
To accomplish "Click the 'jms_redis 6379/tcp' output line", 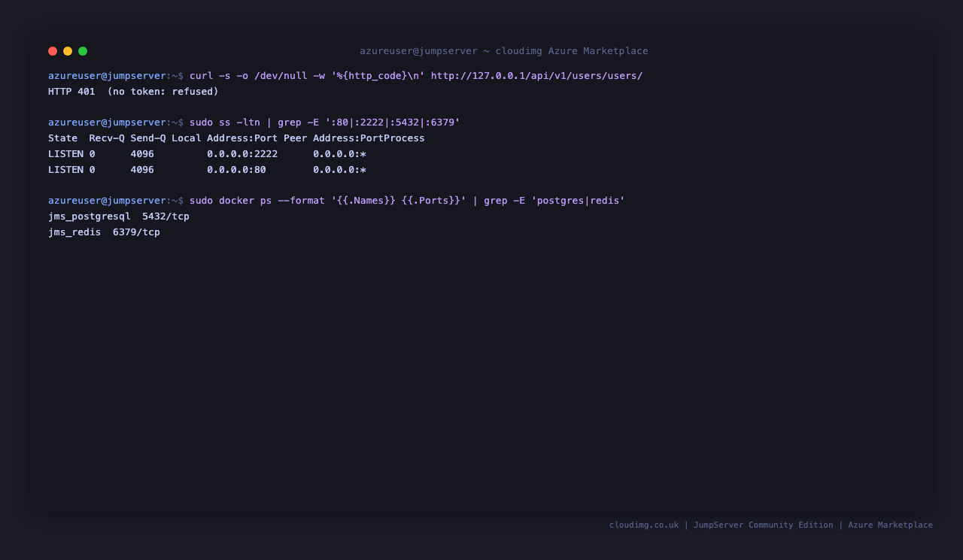I will (104, 232).
